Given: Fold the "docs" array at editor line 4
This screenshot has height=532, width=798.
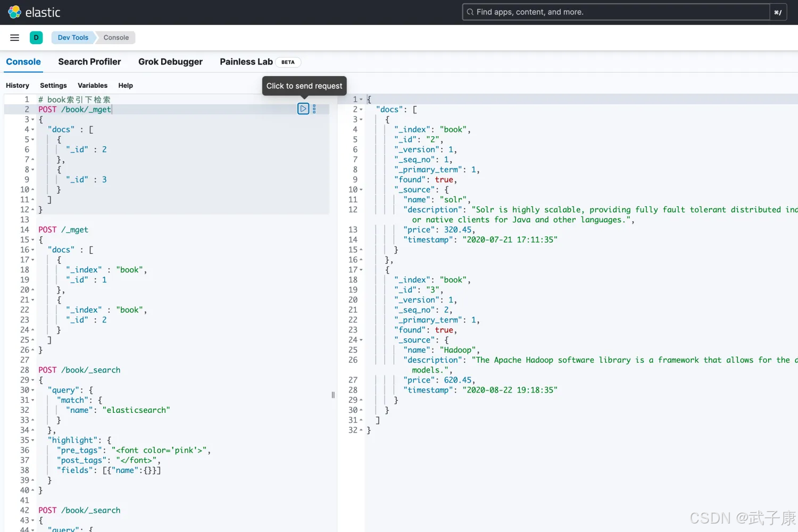Looking at the screenshot, I should [x=33, y=130].
